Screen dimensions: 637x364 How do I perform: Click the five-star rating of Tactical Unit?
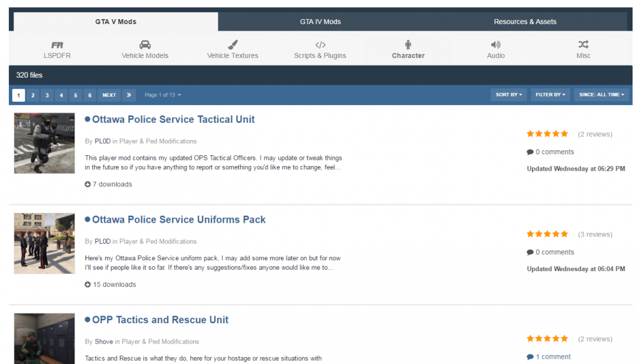point(547,134)
